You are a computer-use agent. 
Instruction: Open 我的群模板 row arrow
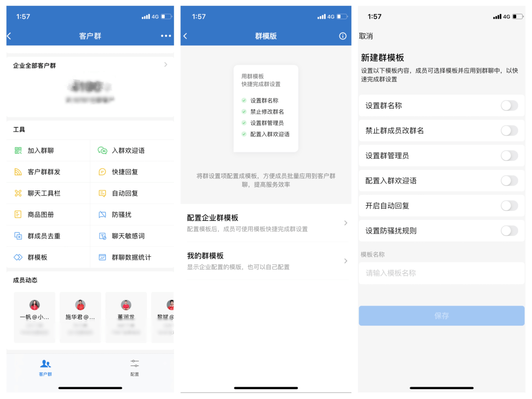click(345, 261)
